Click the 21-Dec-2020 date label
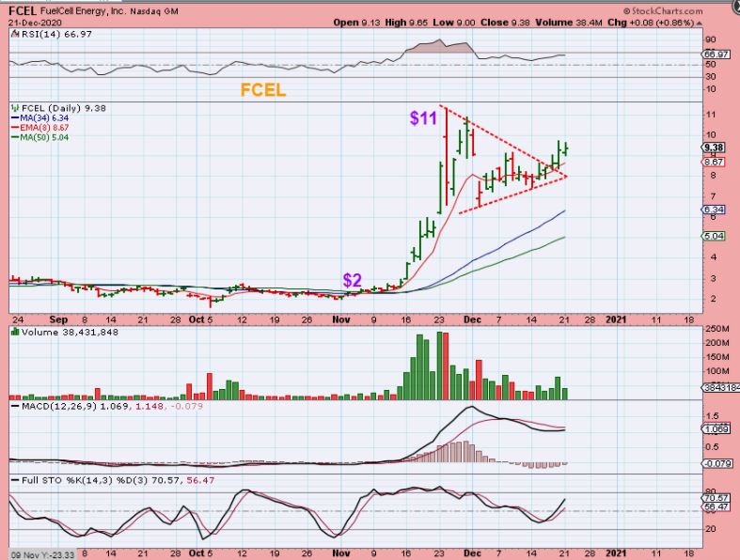Screen dimensions: 740x560 [36, 23]
